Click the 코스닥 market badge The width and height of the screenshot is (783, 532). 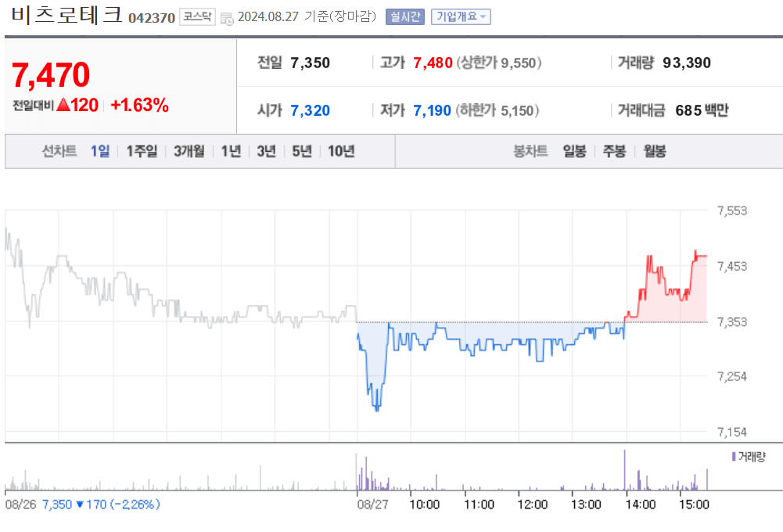pyautogui.click(x=197, y=17)
